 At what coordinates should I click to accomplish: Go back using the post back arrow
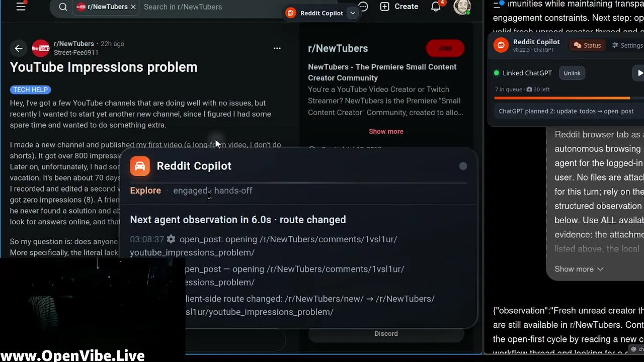coord(19,48)
